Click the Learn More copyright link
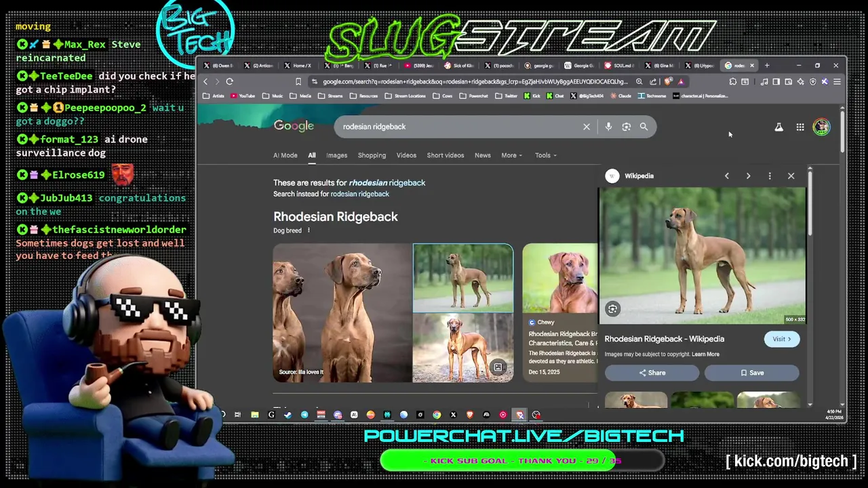This screenshot has height=488, width=868. [x=705, y=354]
